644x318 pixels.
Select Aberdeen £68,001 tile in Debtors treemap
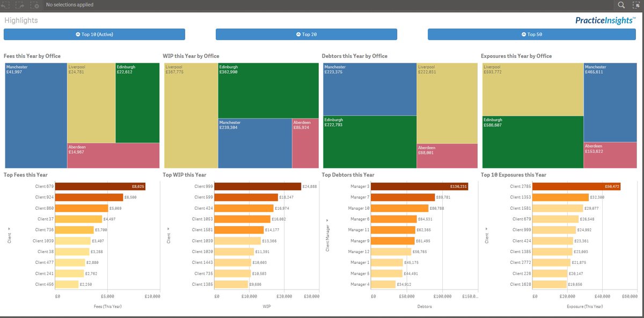tap(447, 156)
